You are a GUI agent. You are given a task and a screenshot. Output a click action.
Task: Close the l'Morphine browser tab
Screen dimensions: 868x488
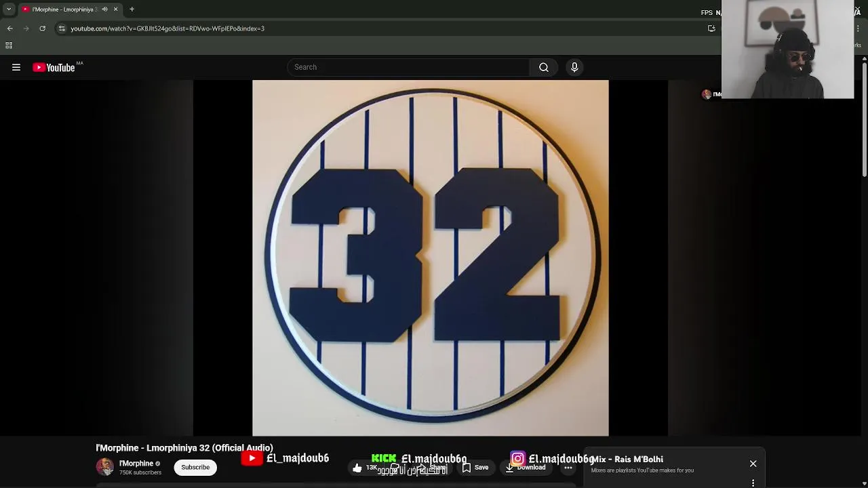(x=115, y=9)
